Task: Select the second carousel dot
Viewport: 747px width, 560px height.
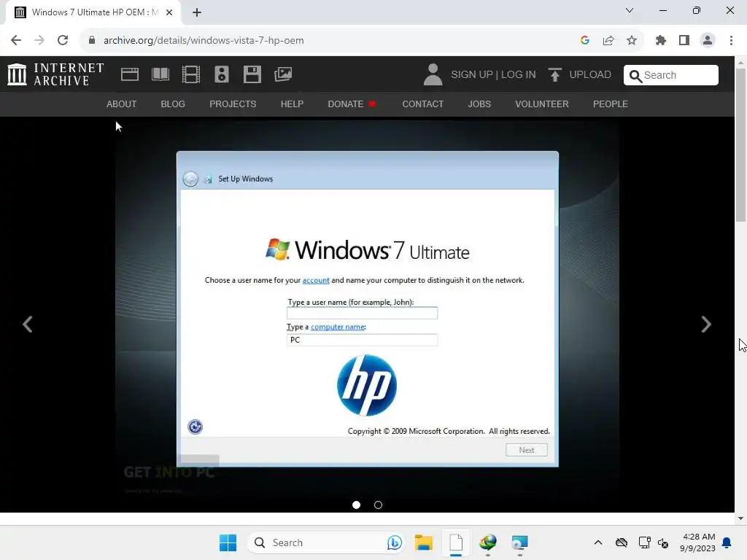Action: coord(379,505)
